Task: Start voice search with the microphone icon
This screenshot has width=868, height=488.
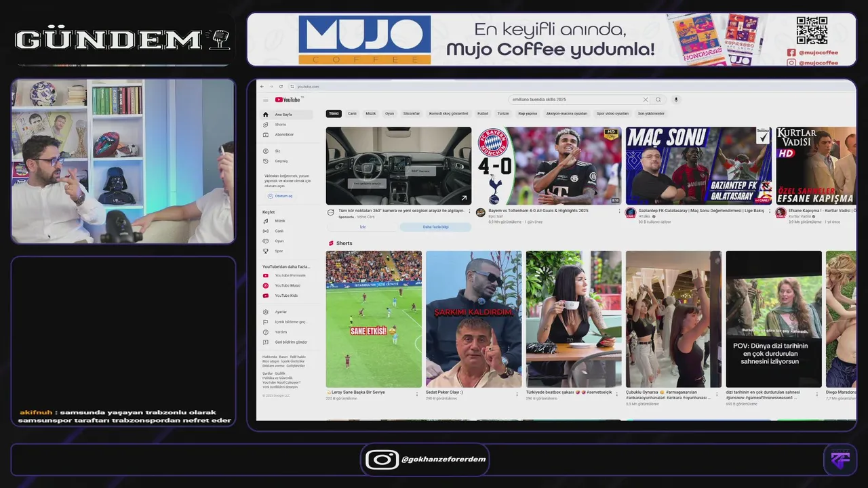Action: click(x=675, y=100)
